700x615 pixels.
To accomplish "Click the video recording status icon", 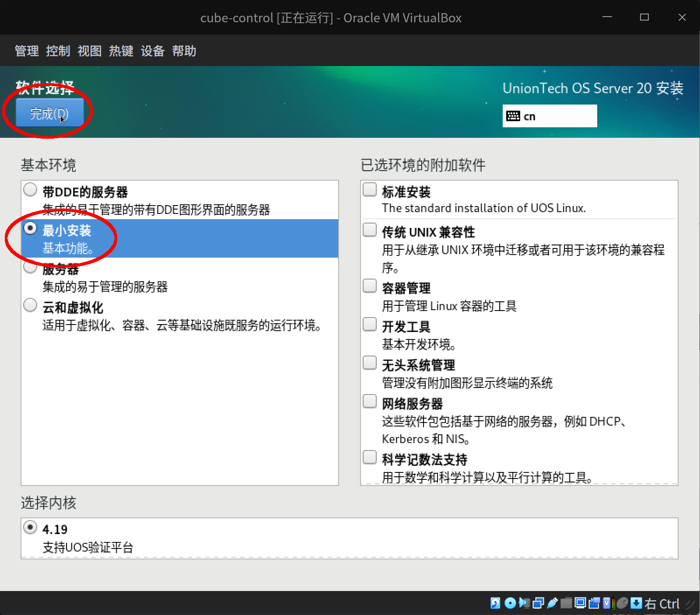I will 593,604.
